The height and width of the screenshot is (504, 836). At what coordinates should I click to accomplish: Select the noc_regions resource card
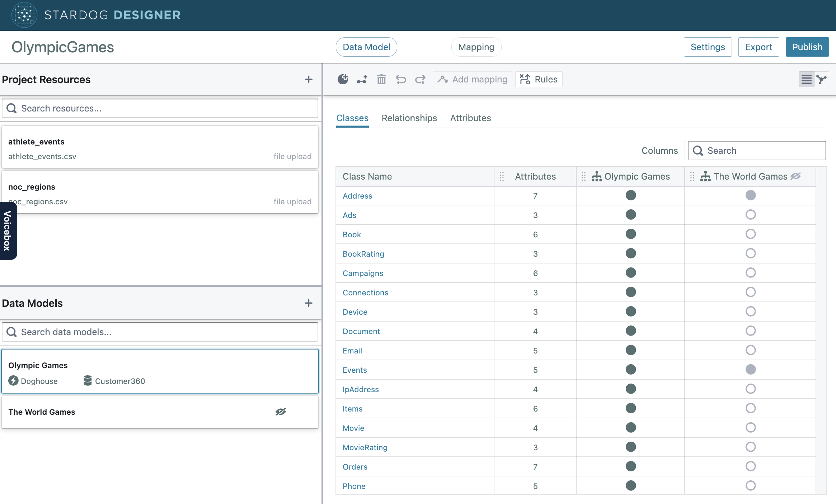[160, 192]
